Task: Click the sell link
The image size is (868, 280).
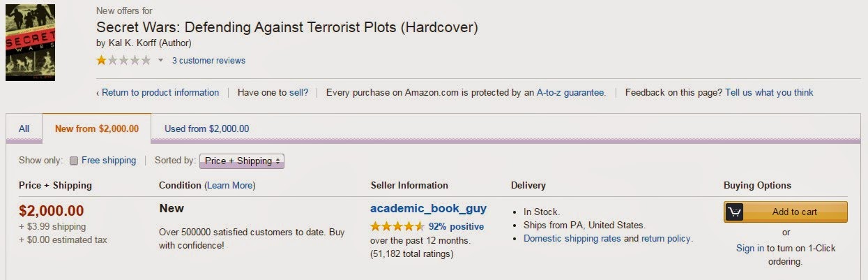Action: pos(298,92)
